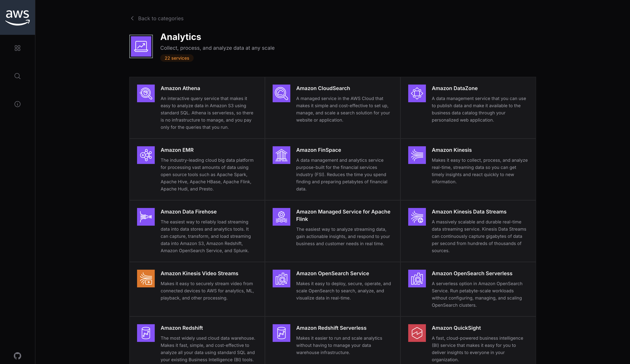Click the Amazon Data Firehose icon

pyautogui.click(x=146, y=217)
